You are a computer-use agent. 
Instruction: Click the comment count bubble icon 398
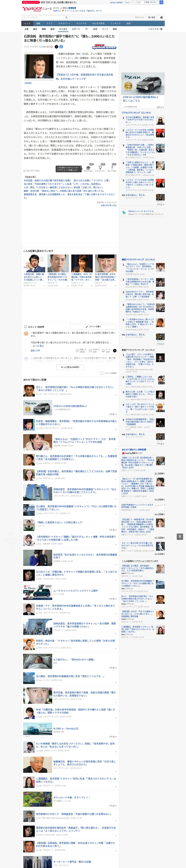pyautogui.click(x=43, y=47)
